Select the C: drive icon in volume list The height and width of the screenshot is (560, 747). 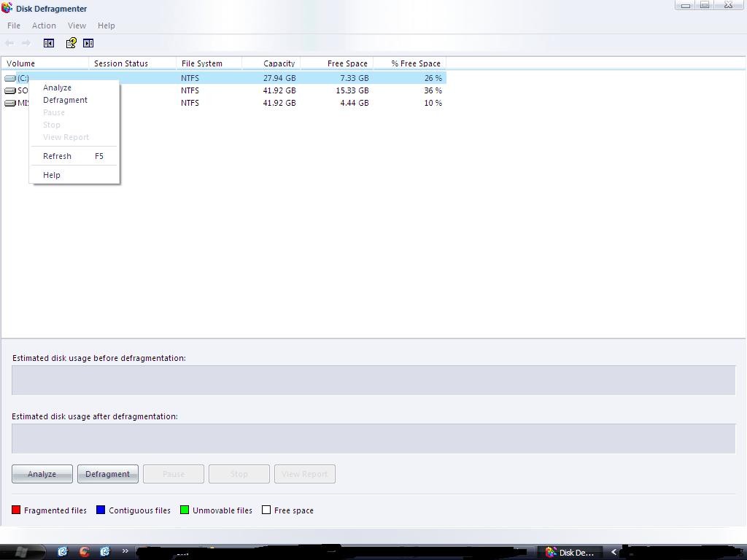[x=10, y=78]
